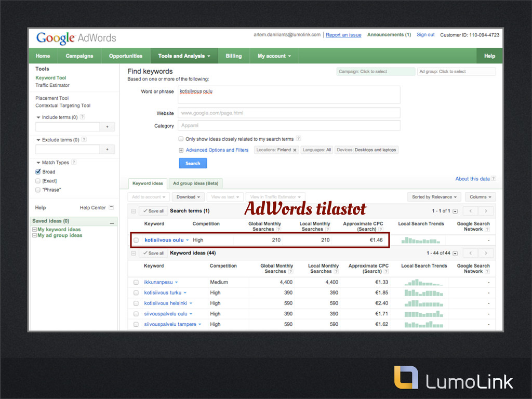Click Ad group: Click to select field

point(456,72)
